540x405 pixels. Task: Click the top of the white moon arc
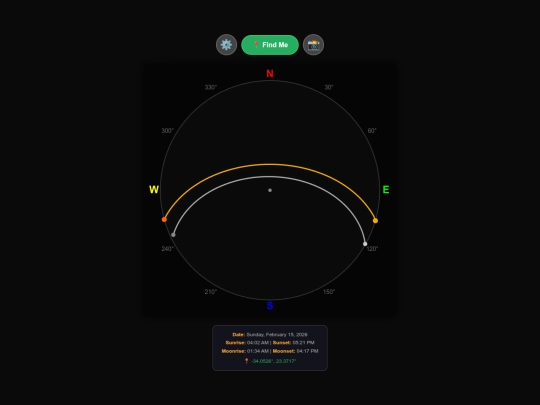pyautogui.click(x=270, y=177)
